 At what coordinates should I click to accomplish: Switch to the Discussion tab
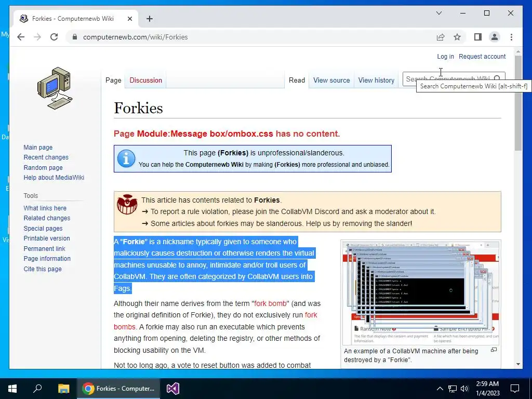(x=145, y=81)
